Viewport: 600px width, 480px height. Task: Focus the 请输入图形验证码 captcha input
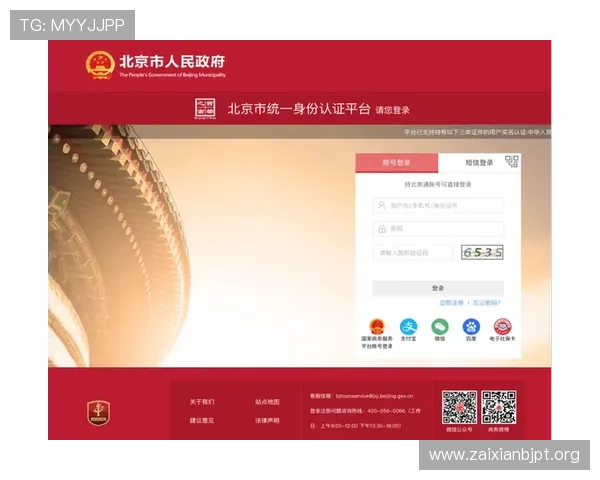pyautogui.click(x=413, y=253)
